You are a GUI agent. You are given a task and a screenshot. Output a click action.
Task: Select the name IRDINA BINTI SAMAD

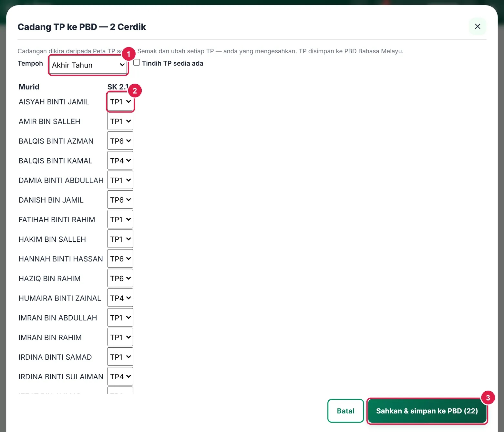[55, 357]
